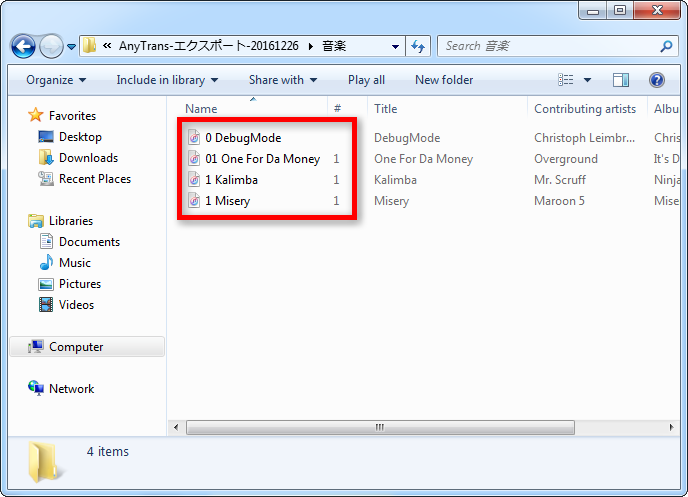Open the Videos library

pyautogui.click(x=76, y=305)
